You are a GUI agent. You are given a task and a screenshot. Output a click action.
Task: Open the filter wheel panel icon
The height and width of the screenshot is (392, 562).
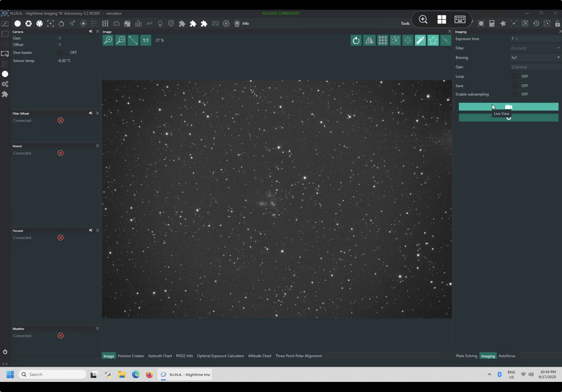pos(39,23)
